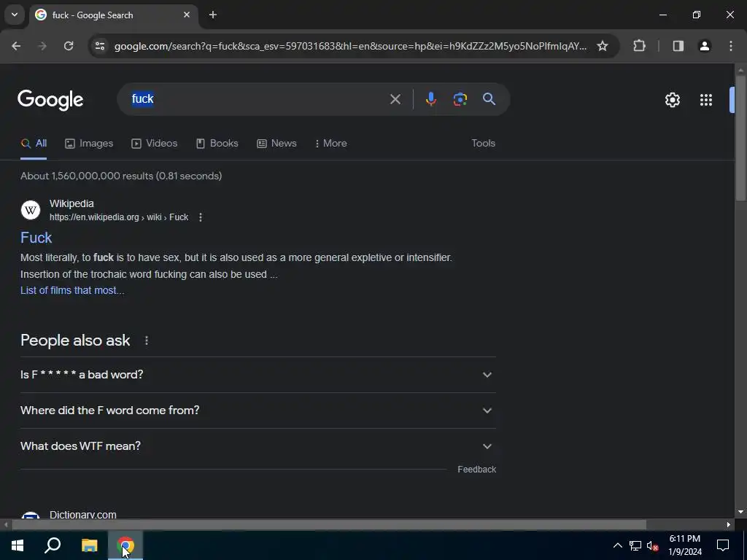Expand 'Is F***** a bad word?' question

coord(258,375)
